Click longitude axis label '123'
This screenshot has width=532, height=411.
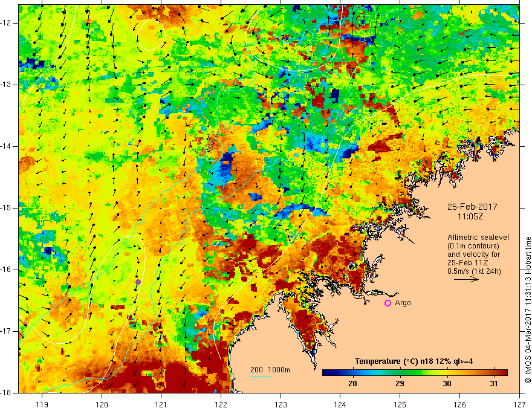coord(281,404)
